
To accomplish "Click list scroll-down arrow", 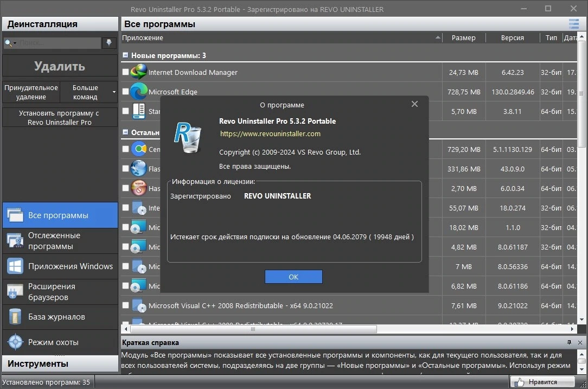I will [581, 320].
